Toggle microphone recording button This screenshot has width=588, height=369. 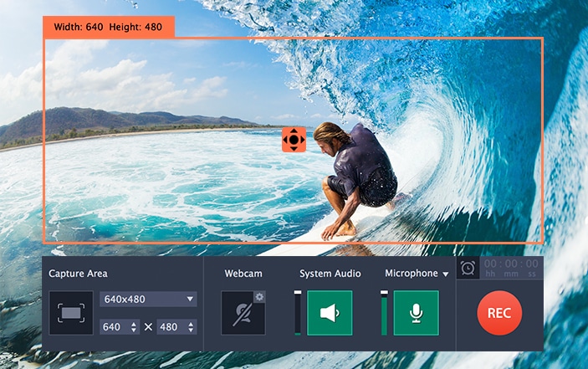pos(416,313)
